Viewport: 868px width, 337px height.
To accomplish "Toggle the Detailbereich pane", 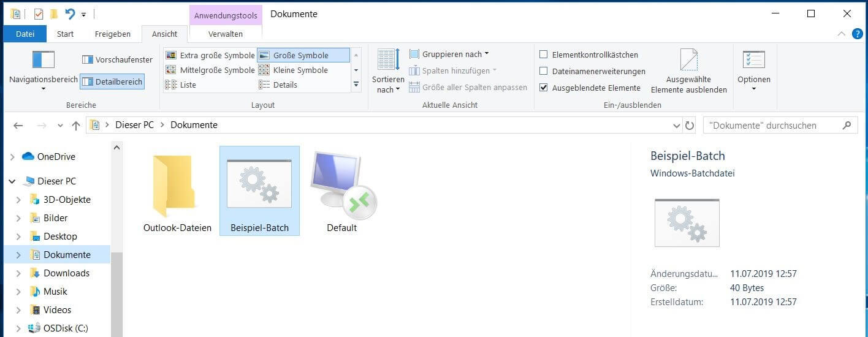I will pos(112,81).
